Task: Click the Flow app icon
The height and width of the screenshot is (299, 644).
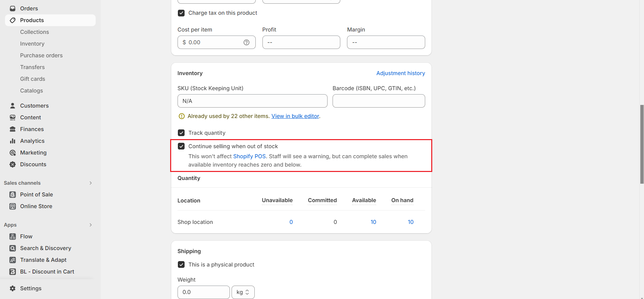Action: pyautogui.click(x=13, y=237)
